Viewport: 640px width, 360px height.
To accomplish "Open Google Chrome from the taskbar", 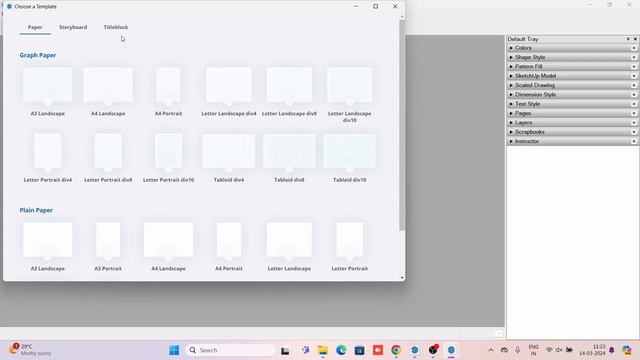I will 396,350.
